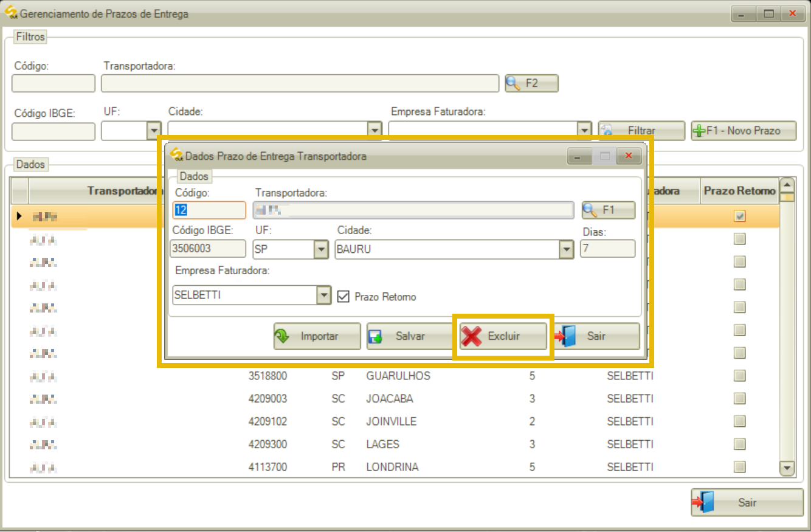
Task: Click the SELBETTI cell in LONDRINA row
Action: (x=630, y=467)
